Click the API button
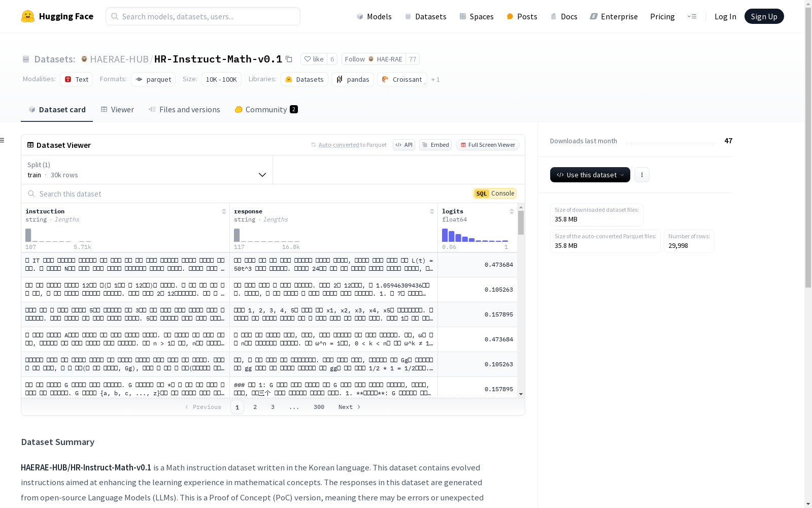 (404, 145)
